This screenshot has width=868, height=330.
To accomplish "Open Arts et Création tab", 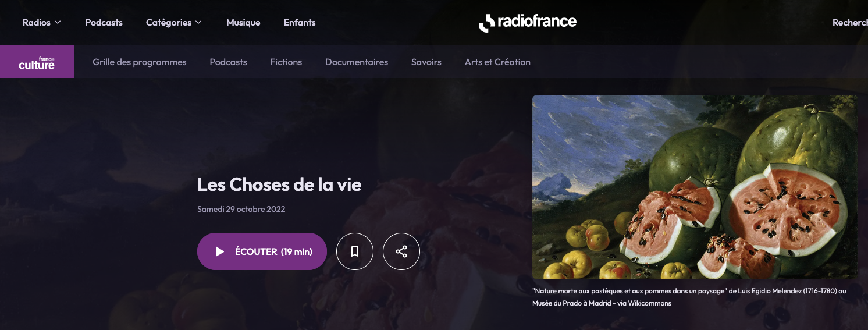I will click(497, 62).
